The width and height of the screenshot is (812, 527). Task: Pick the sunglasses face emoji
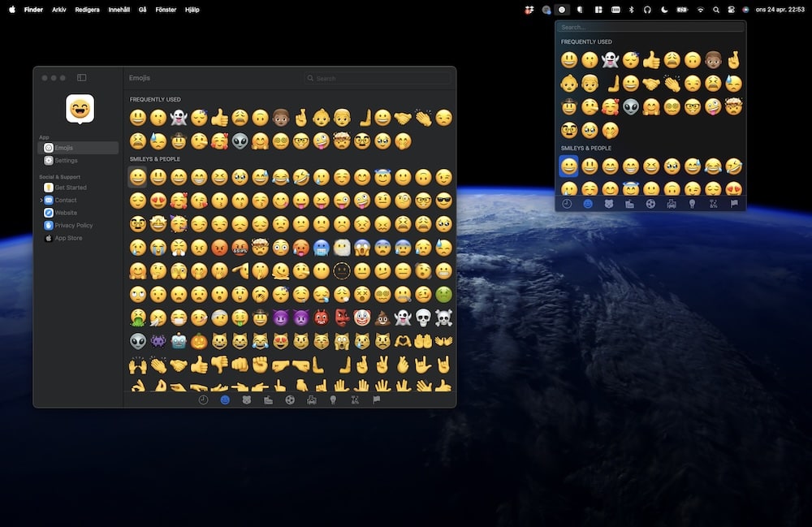pyautogui.click(x=444, y=201)
